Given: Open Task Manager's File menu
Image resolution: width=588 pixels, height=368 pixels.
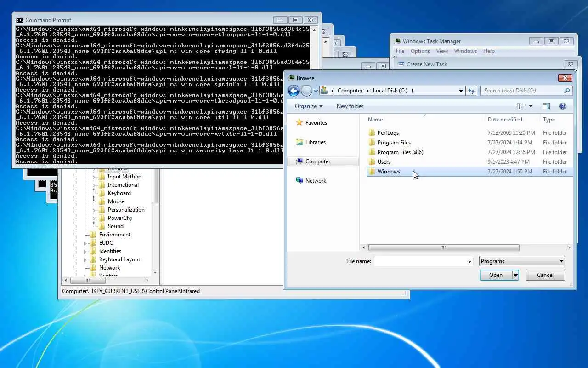Looking at the screenshot, I should pos(400,51).
